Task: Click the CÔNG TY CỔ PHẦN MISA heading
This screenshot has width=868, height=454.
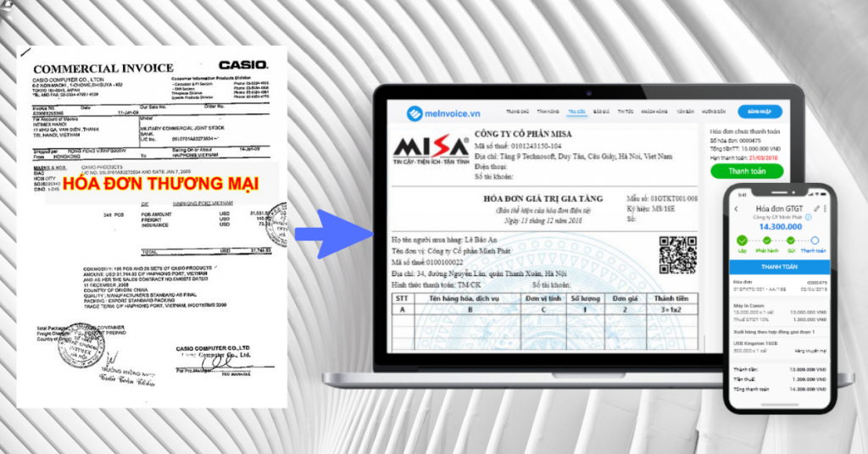Action: point(522,134)
